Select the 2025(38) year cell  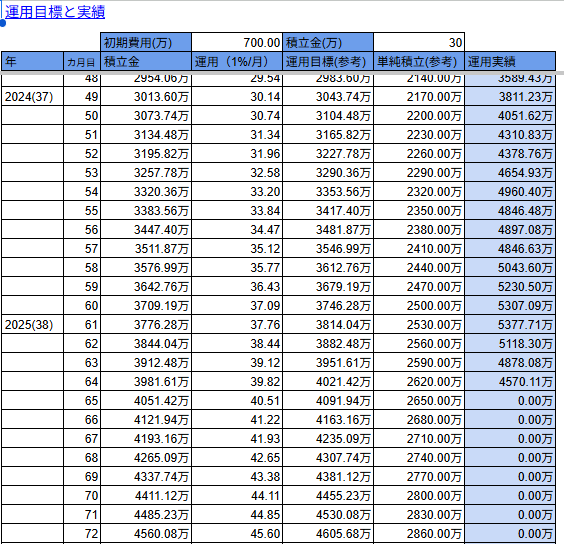pyautogui.click(x=32, y=325)
